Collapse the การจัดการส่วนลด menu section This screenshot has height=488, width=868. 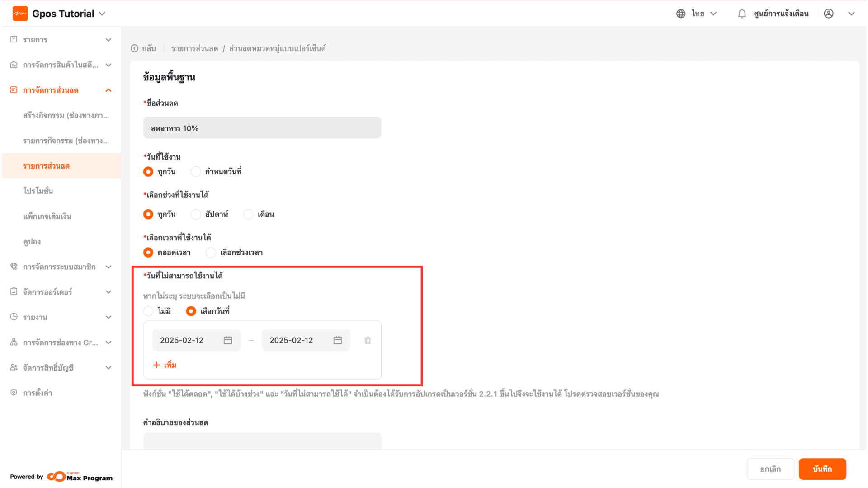tap(108, 90)
